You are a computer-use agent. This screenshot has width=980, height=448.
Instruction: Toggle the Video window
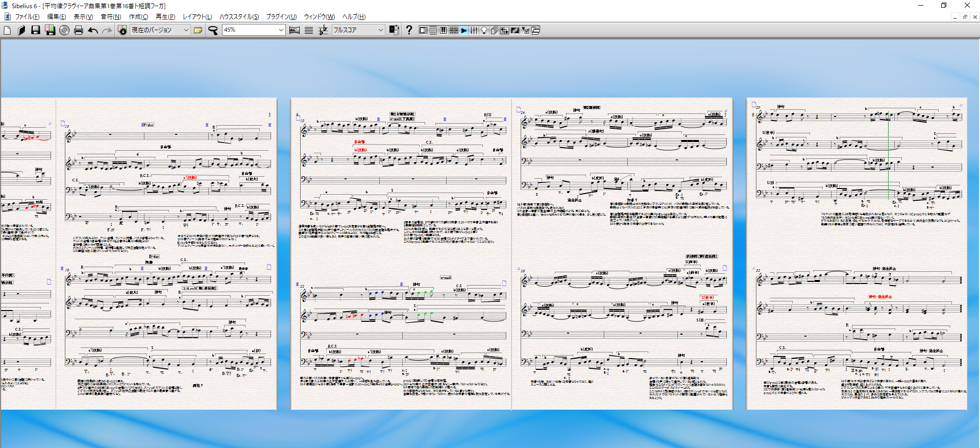coord(515,30)
